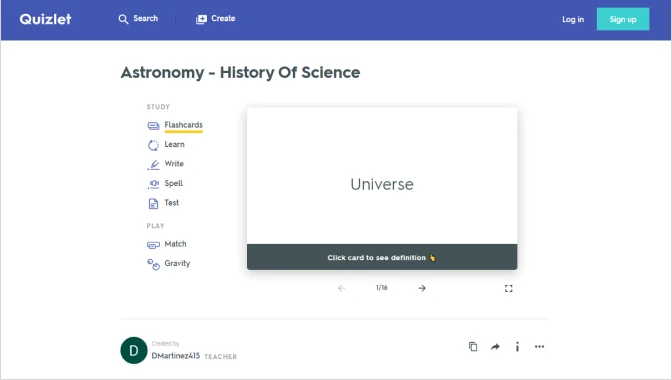
Task: Go to next flashcard arrow
Action: pyautogui.click(x=422, y=288)
